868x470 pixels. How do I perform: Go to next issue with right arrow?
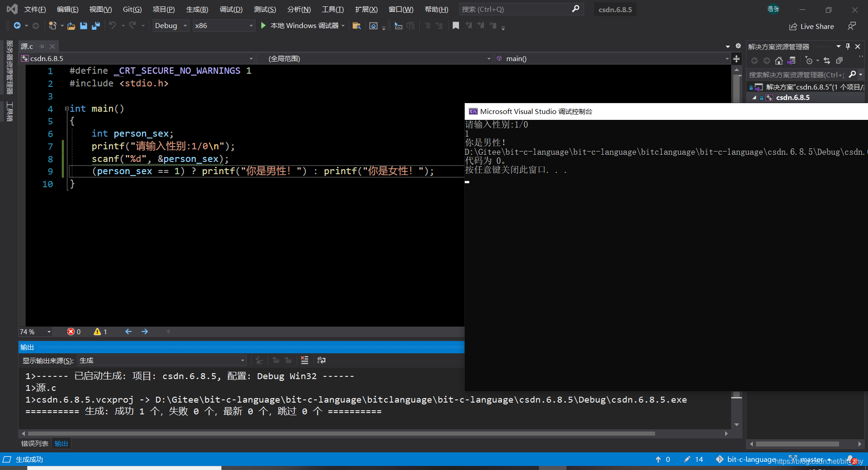pos(145,332)
